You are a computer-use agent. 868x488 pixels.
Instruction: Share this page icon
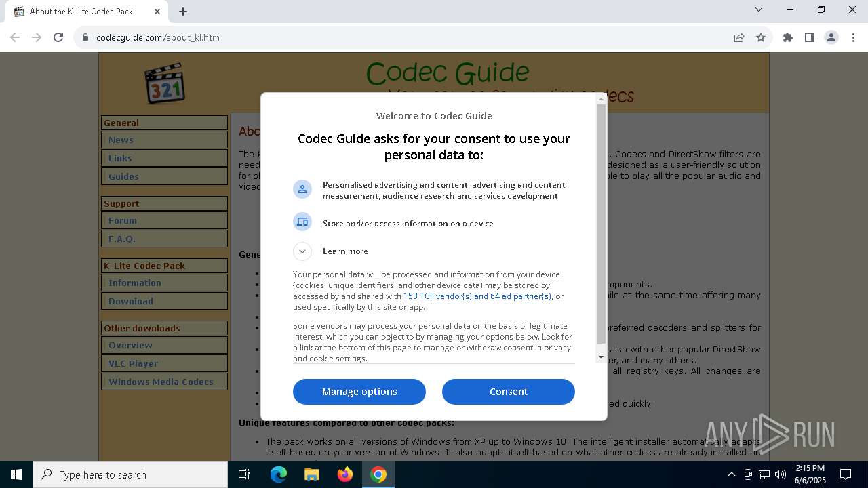coord(739,37)
